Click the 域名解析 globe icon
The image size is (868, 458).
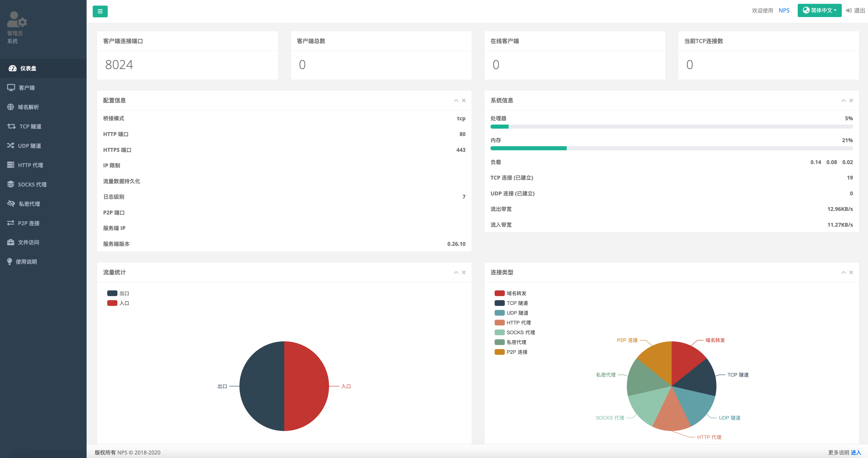tap(11, 107)
